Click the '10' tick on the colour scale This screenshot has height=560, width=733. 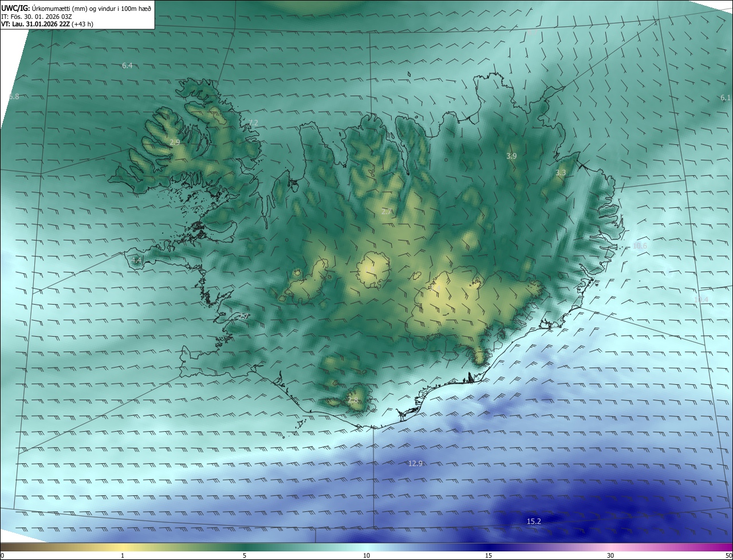pos(366,555)
